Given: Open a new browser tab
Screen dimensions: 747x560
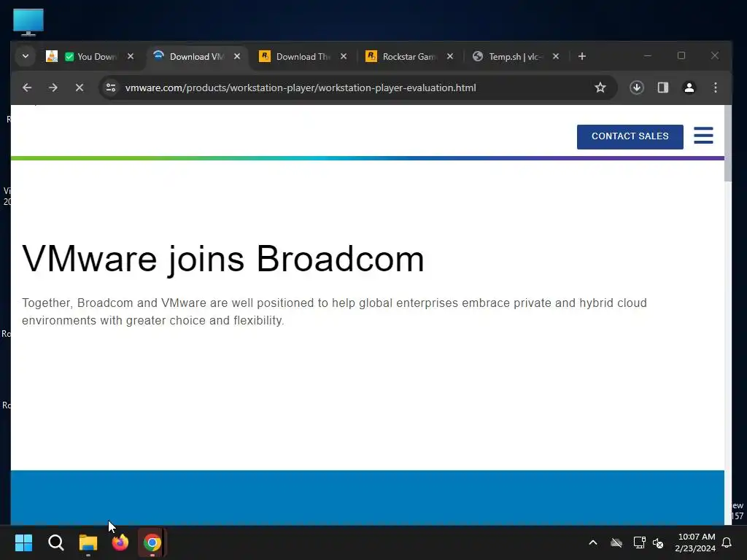Looking at the screenshot, I should [x=581, y=56].
